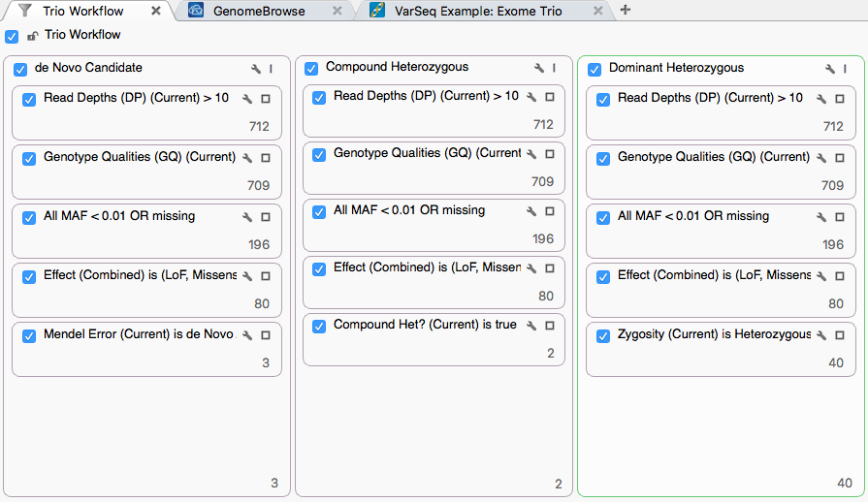Screen dimensions: 868x502
Task: Edit Genotype Qualities filter in Dominant Heterozygous
Action: pos(821,158)
